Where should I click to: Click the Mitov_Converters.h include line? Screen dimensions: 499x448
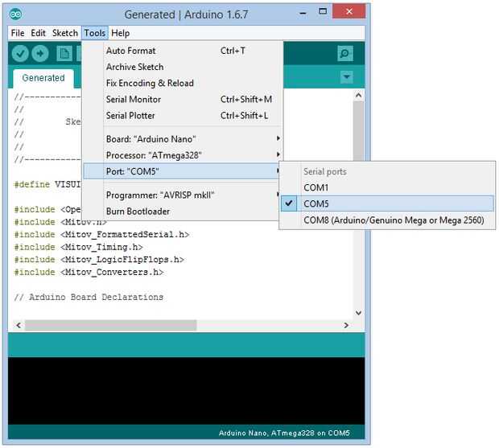coord(89,272)
